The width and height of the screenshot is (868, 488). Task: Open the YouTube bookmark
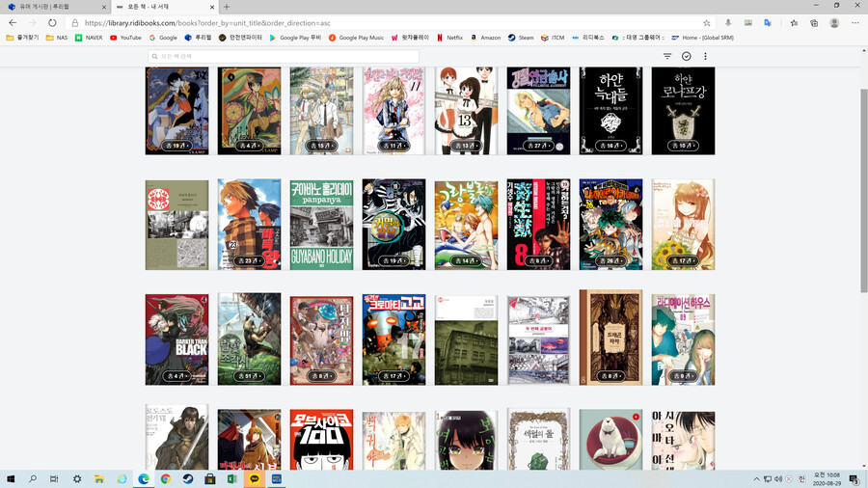pos(125,38)
